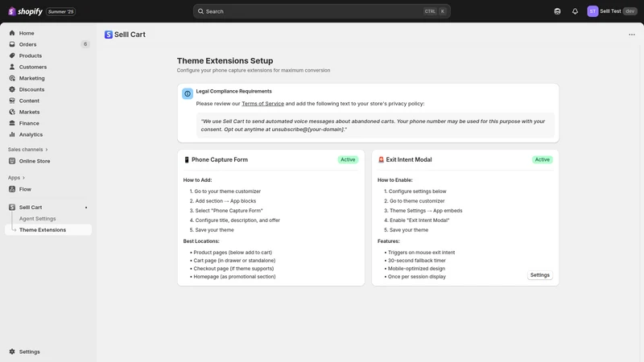Viewport: 644px width, 362px height.
Task: Click the Selll Cart sidebar app icon
Action: (x=12, y=208)
